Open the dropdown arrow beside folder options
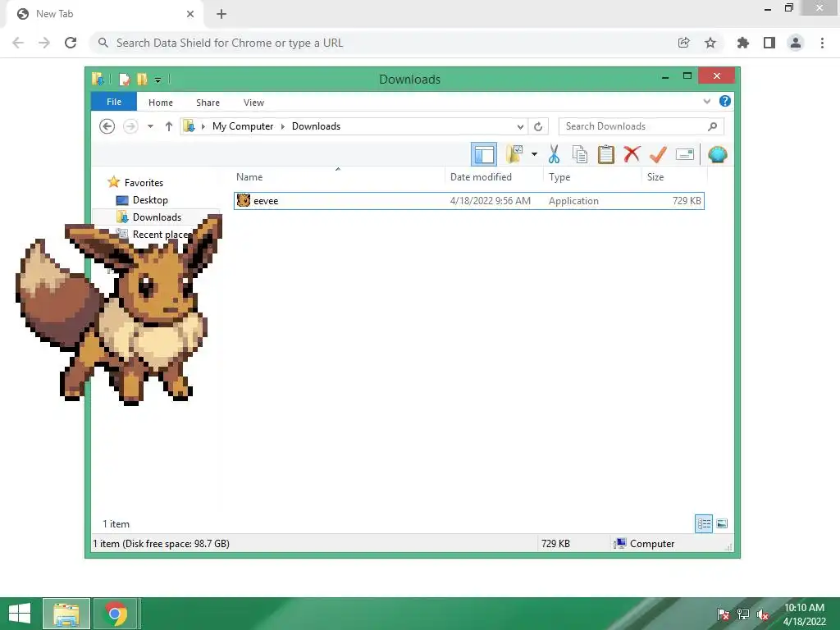840x630 pixels. (534, 154)
